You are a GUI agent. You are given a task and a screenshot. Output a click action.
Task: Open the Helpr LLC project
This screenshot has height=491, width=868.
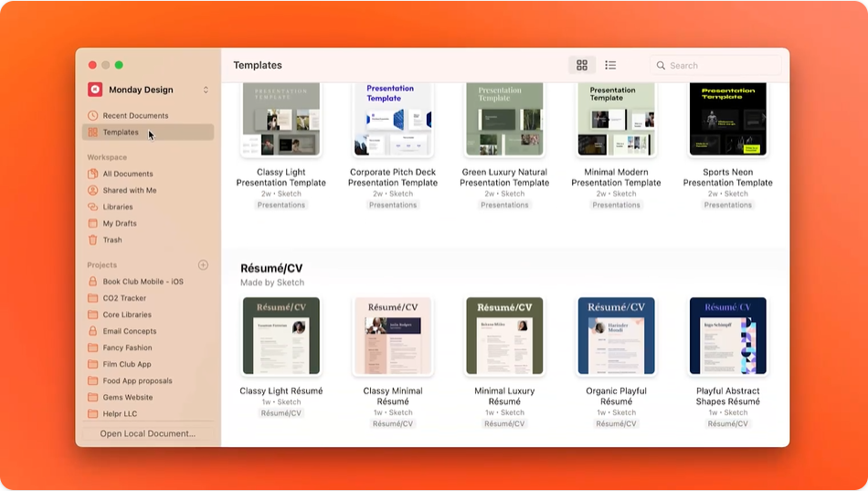[x=148, y=414]
